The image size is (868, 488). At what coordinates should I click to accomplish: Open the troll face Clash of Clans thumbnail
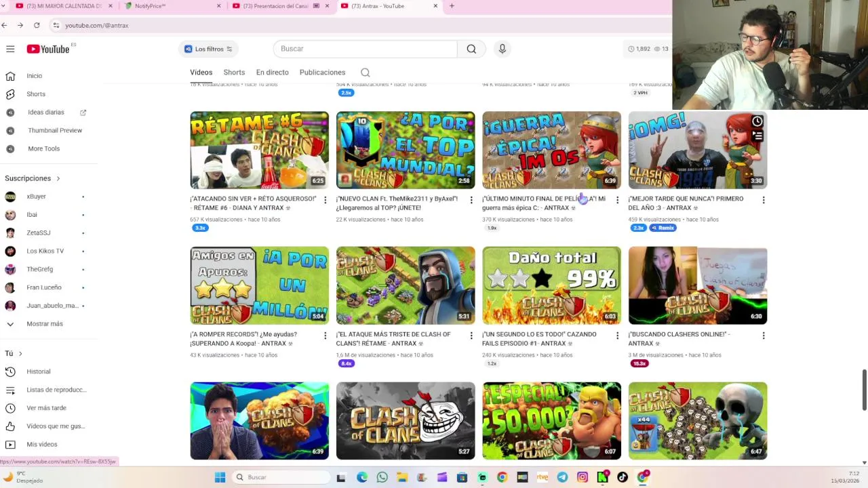click(406, 421)
